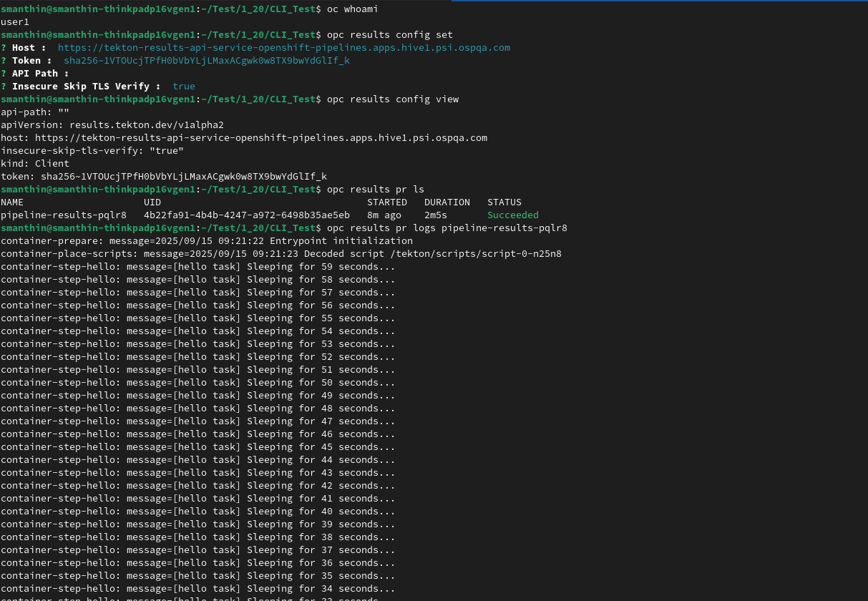
Task: Click the 'kind: Client' line
Action: point(35,164)
